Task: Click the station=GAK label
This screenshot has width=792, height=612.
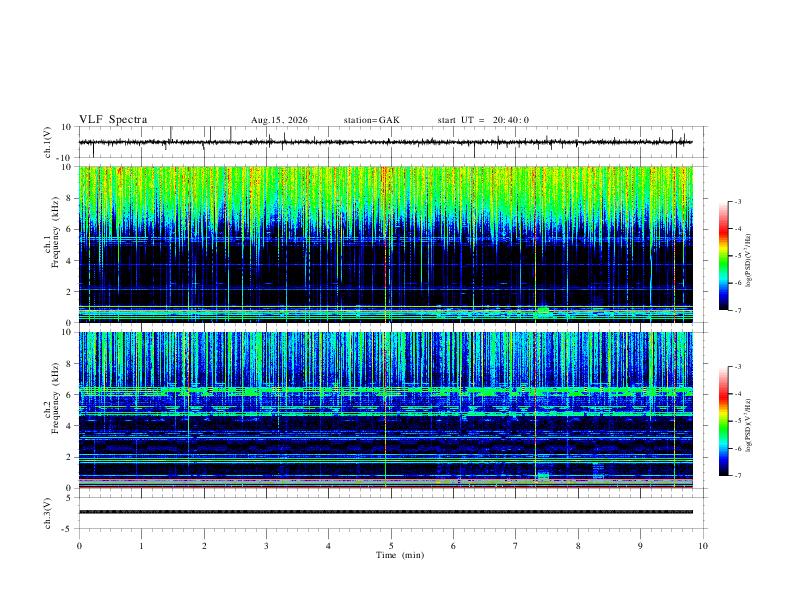Action: [x=371, y=120]
